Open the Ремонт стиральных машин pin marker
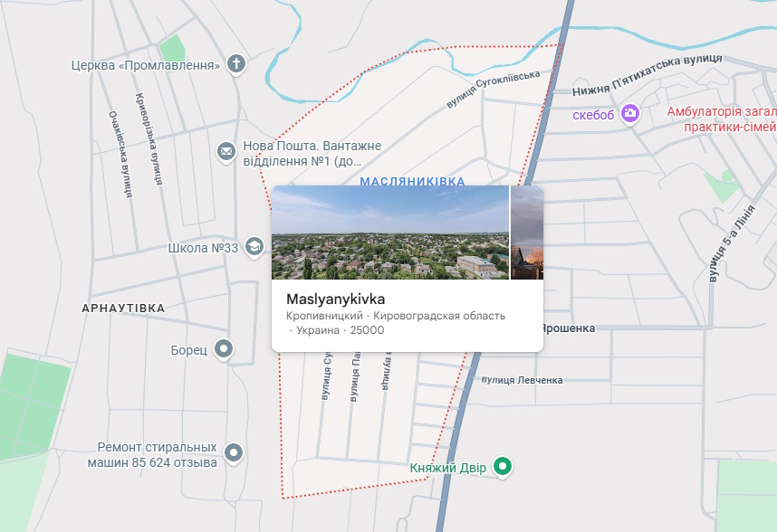Screen dimensions: 777x532 coord(234,453)
